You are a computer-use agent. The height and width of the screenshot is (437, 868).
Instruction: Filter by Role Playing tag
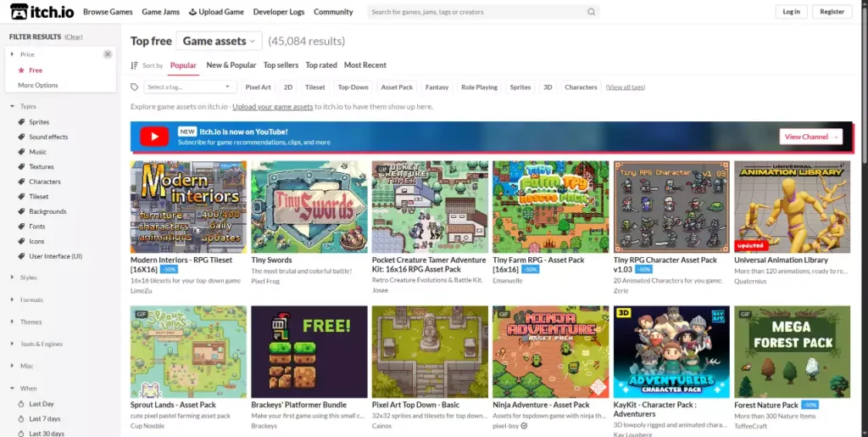479,87
